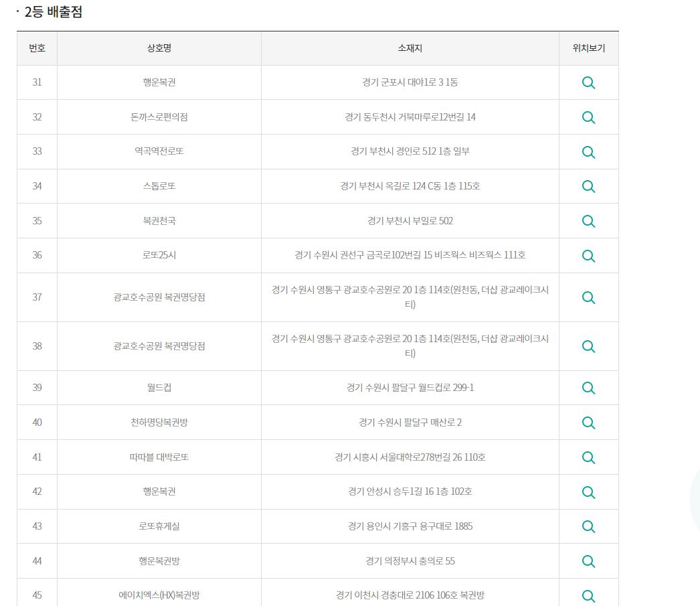Click 광교호수공원 복권명당점 in row 38
The height and width of the screenshot is (606, 700).
(x=159, y=346)
